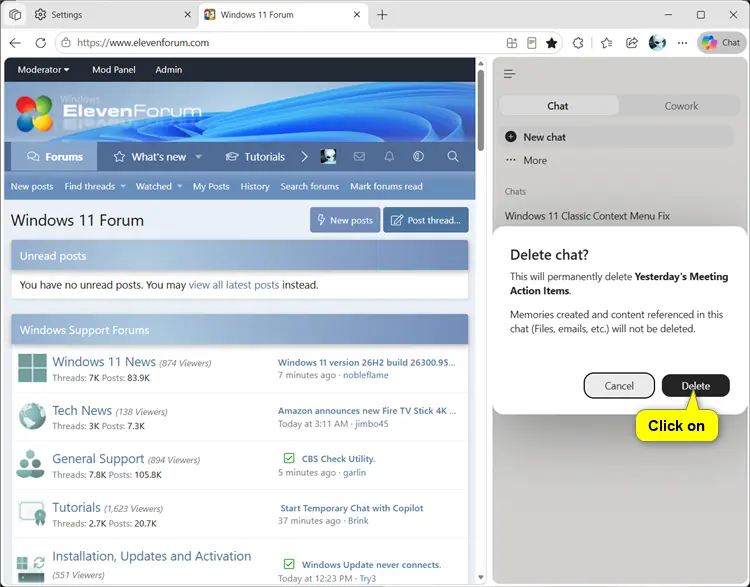This screenshot has height=587, width=750.
Task: Open the Admin menu item
Action: pos(168,70)
